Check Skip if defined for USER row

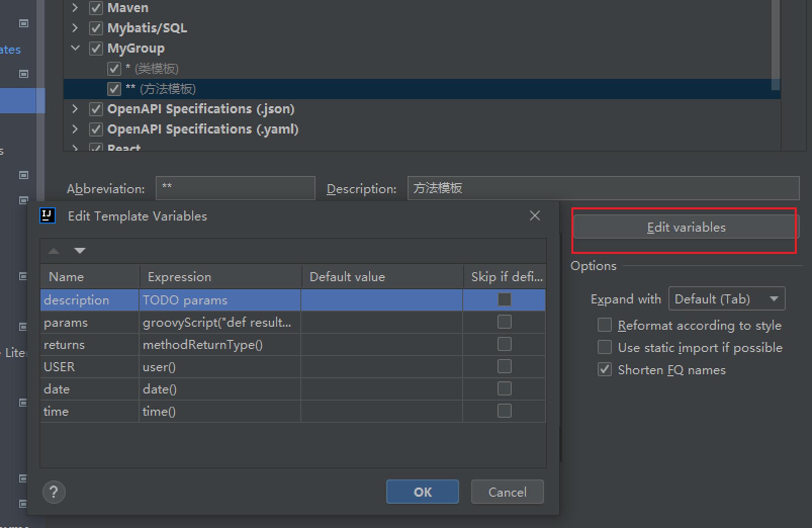tap(504, 367)
